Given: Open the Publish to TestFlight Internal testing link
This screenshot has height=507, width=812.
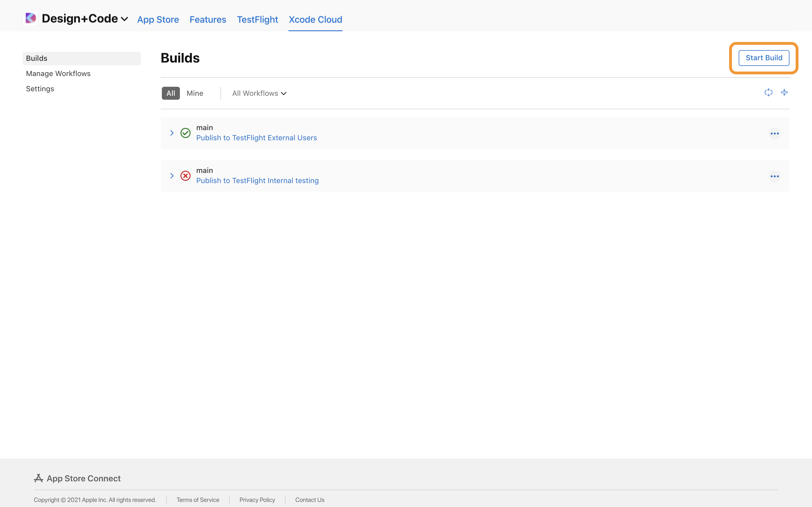Looking at the screenshot, I should pyautogui.click(x=257, y=180).
